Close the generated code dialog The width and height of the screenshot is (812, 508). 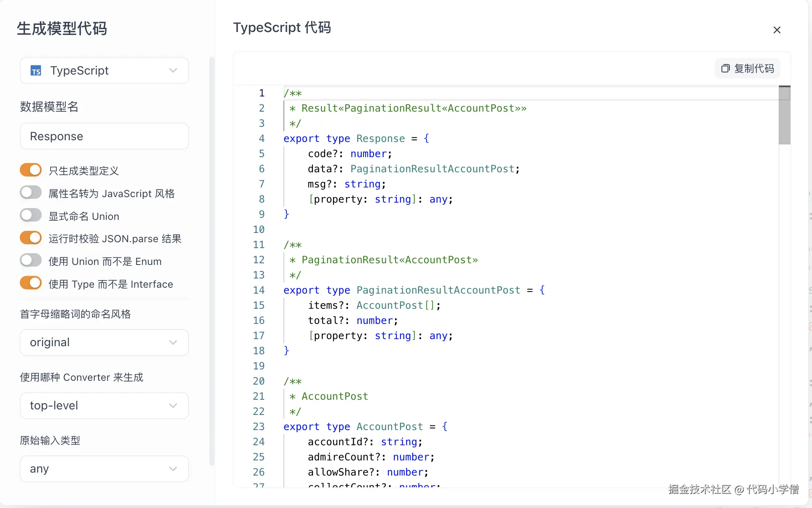[777, 30]
